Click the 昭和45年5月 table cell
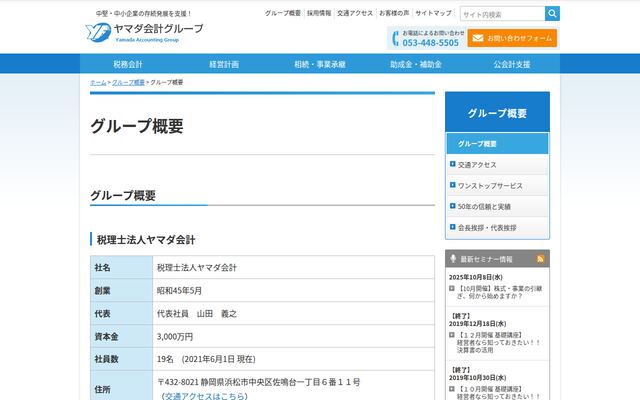This screenshot has height=400, width=640. pos(293,291)
